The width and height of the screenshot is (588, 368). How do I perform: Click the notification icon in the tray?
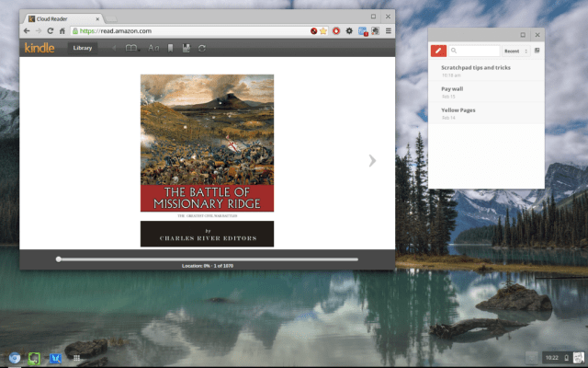click(531, 358)
